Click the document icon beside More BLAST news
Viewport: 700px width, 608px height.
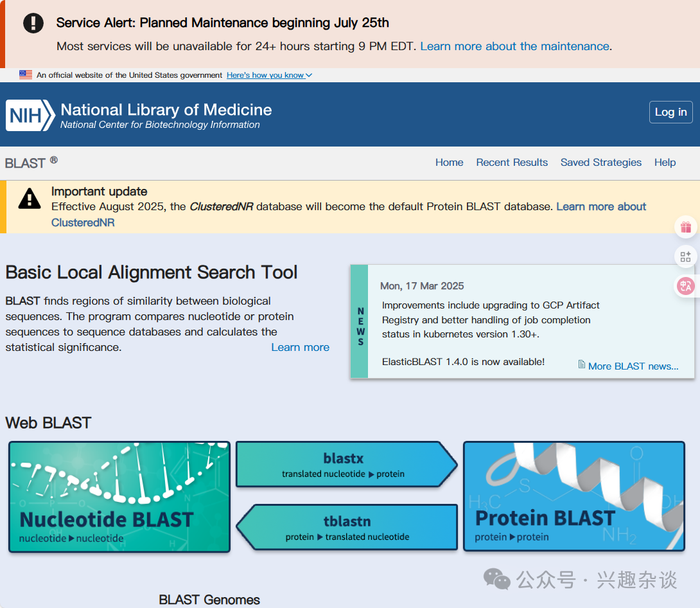pyautogui.click(x=582, y=365)
